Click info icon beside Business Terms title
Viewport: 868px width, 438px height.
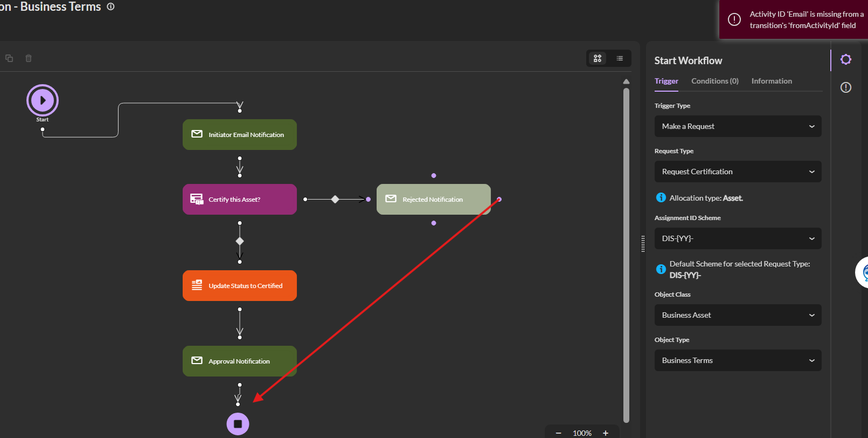(110, 7)
